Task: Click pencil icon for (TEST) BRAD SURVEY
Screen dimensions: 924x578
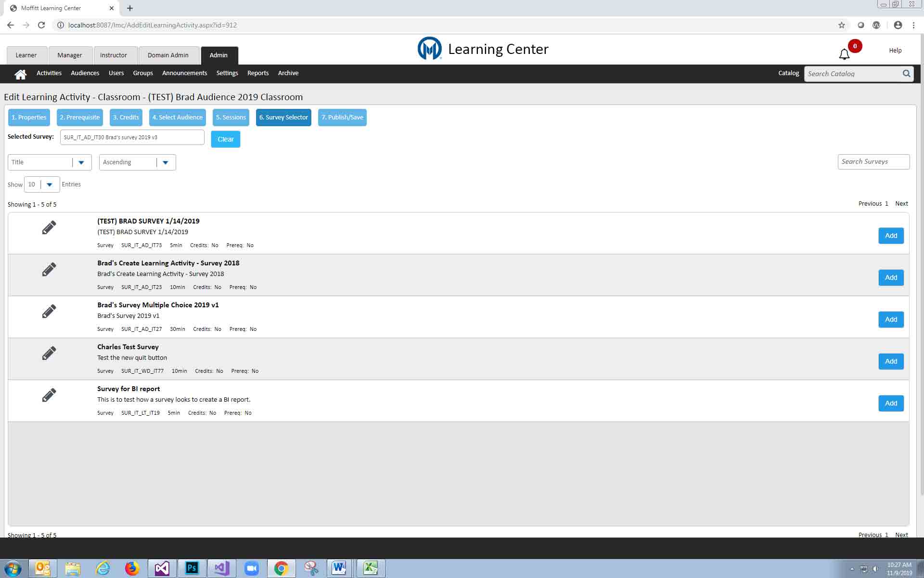Action: pos(49,227)
